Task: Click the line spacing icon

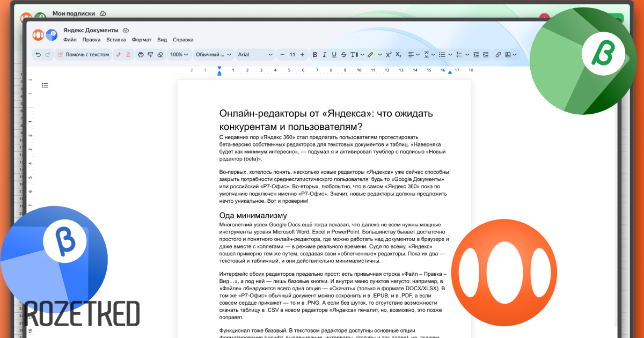Action: pos(427,54)
